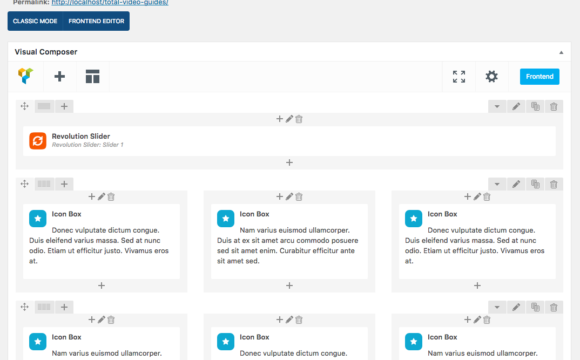Open the Frontend Editor

coord(96,21)
